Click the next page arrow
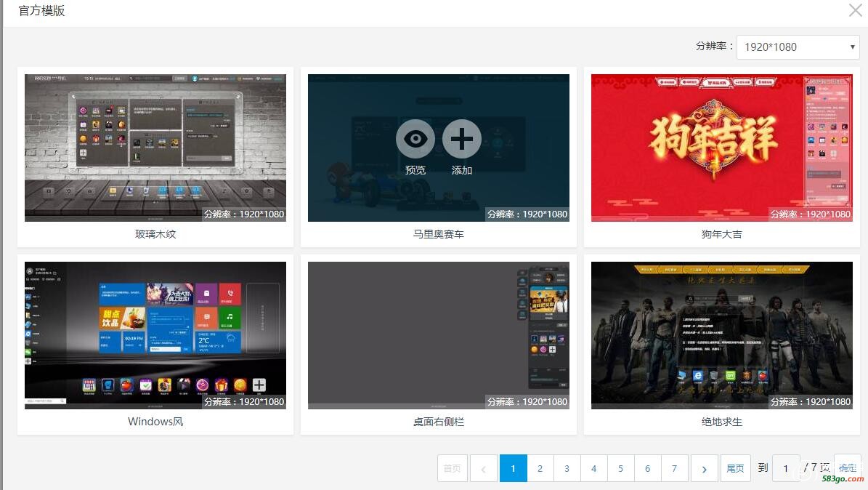This screenshot has height=490, width=868. 704,468
